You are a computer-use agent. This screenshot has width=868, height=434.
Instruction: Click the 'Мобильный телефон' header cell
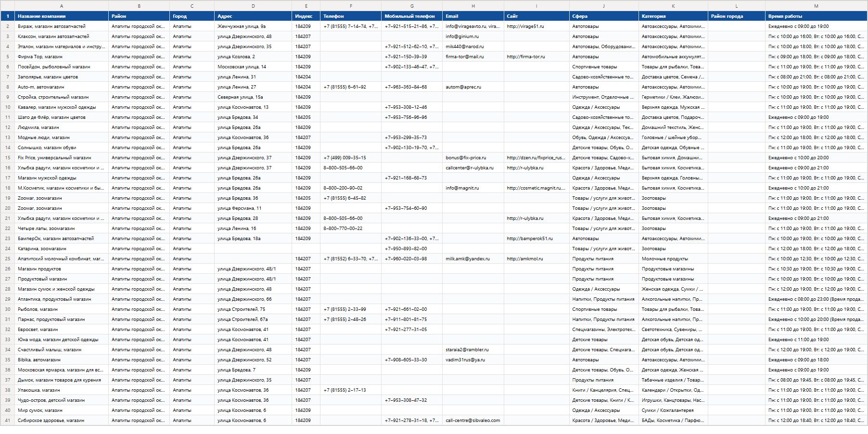412,16
